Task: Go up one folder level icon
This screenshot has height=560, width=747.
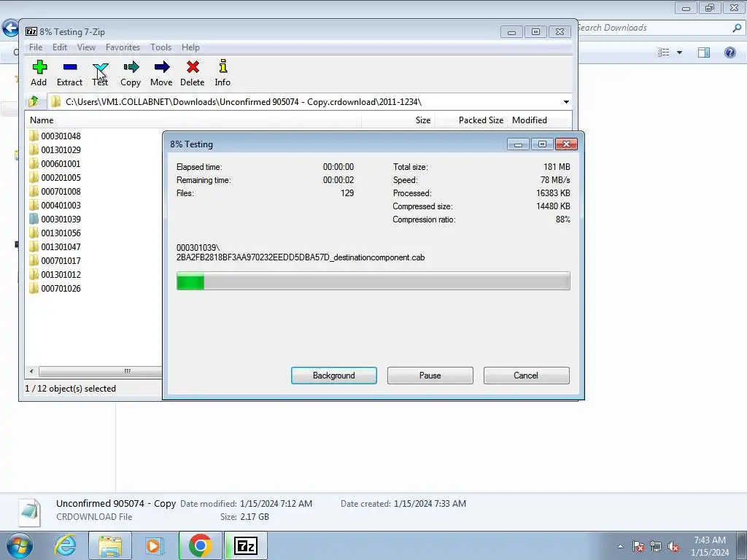Action: (34, 101)
